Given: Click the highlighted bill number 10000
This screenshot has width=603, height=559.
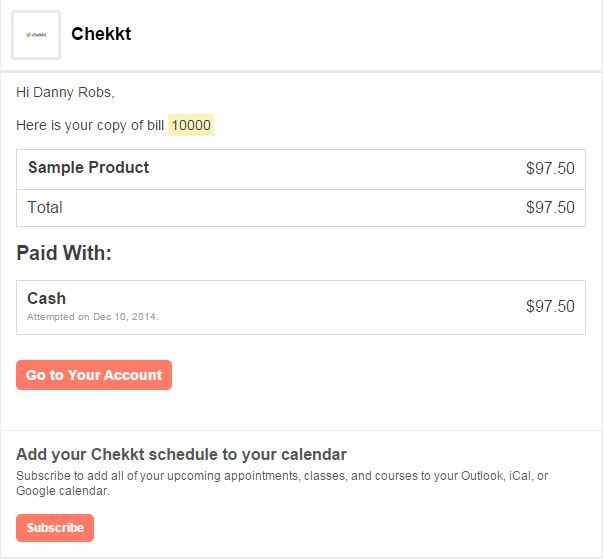Looking at the screenshot, I should (191, 125).
